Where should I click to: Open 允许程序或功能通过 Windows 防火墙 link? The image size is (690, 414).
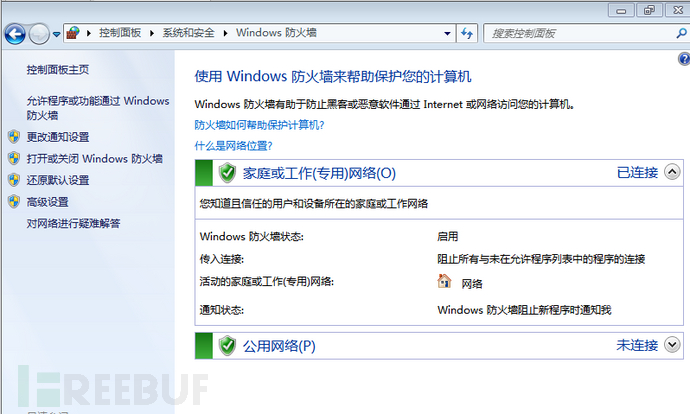(x=98, y=108)
